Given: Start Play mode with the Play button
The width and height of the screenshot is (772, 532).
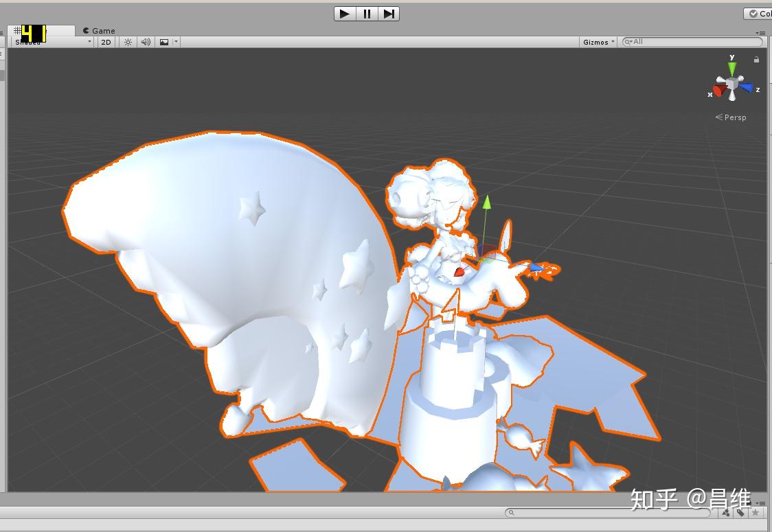Looking at the screenshot, I should 345,14.
